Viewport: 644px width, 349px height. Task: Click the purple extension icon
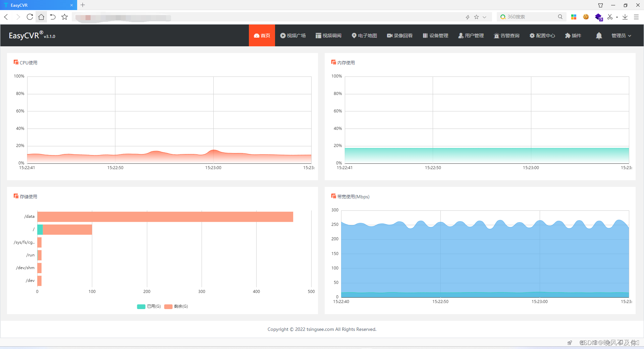pos(598,17)
